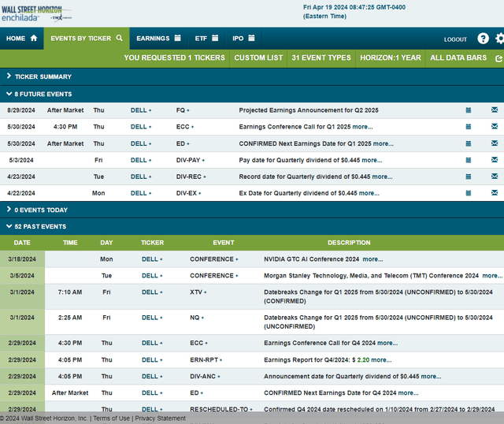
Task: Click RESCHEDULED-TO event label
Action: (x=219, y=409)
